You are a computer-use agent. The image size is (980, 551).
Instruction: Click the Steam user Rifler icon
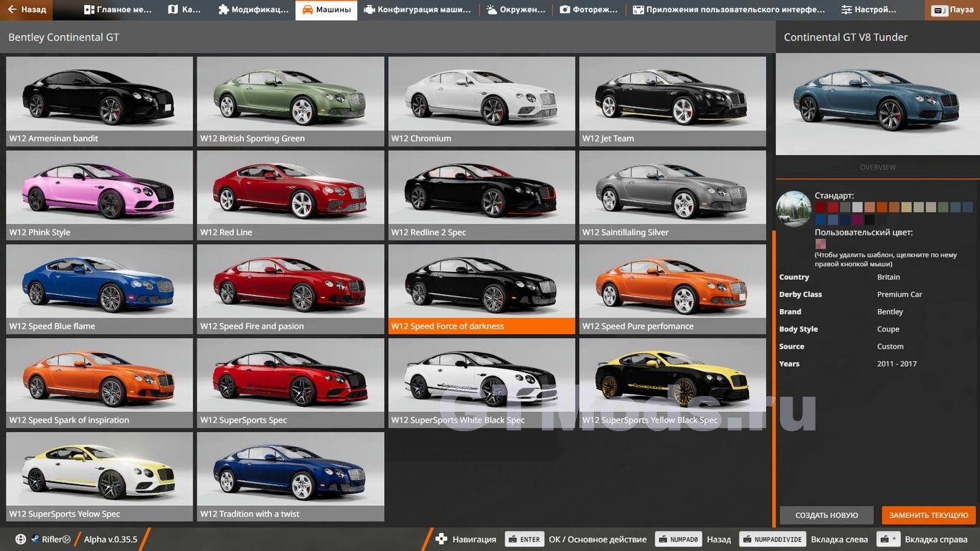[35, 540]
